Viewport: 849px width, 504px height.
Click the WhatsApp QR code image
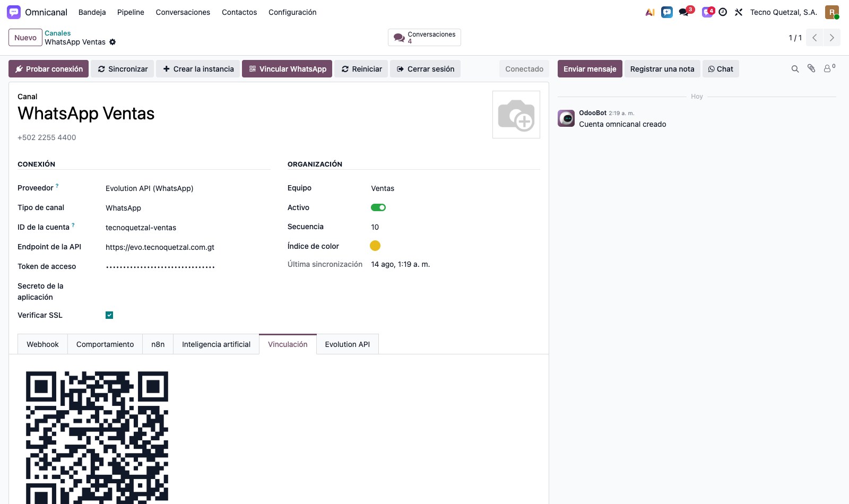(x=97, y=438)
